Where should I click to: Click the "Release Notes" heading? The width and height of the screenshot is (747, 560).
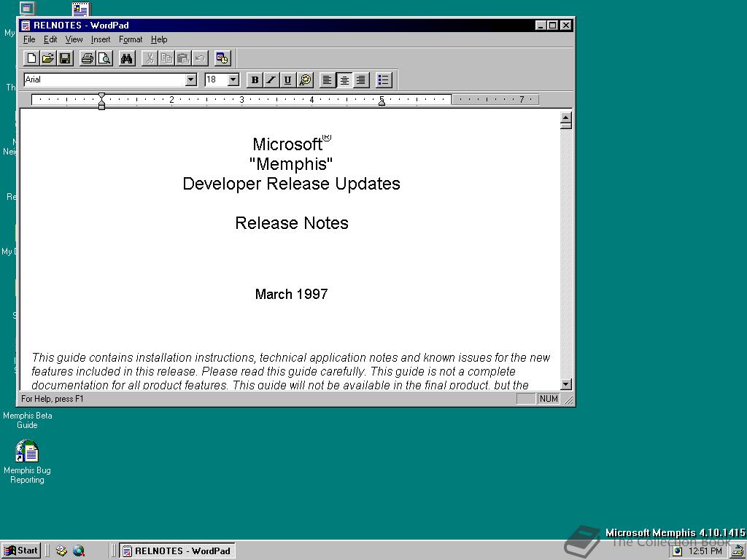click(x=292, y=223)
